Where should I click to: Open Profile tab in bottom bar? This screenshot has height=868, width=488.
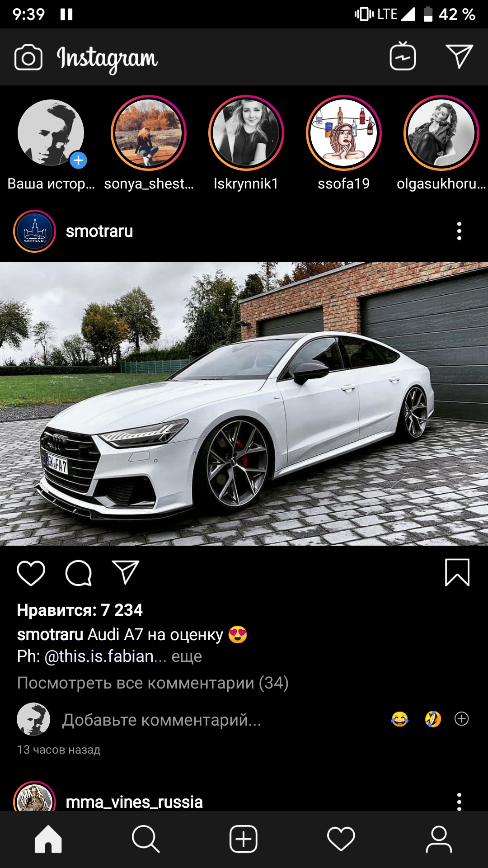coord(439,839)
